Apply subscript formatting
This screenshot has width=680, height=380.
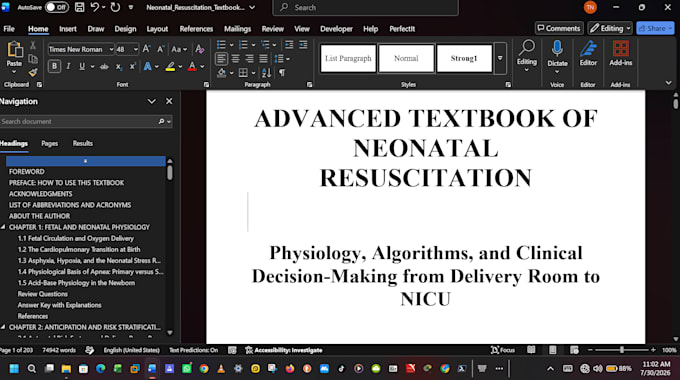(x=118, y=66)
